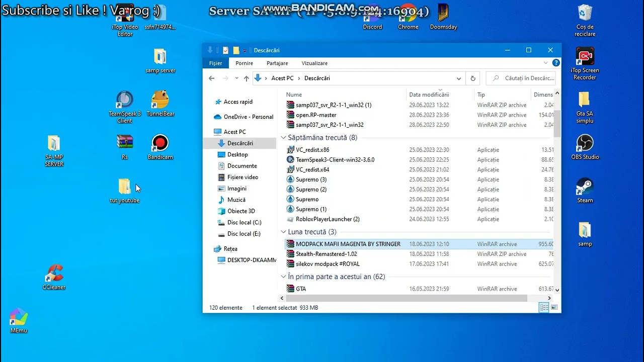The width and height of the screenshot is (644, 362).
Task: Sort by Tip column header
Action: [503, 95]
